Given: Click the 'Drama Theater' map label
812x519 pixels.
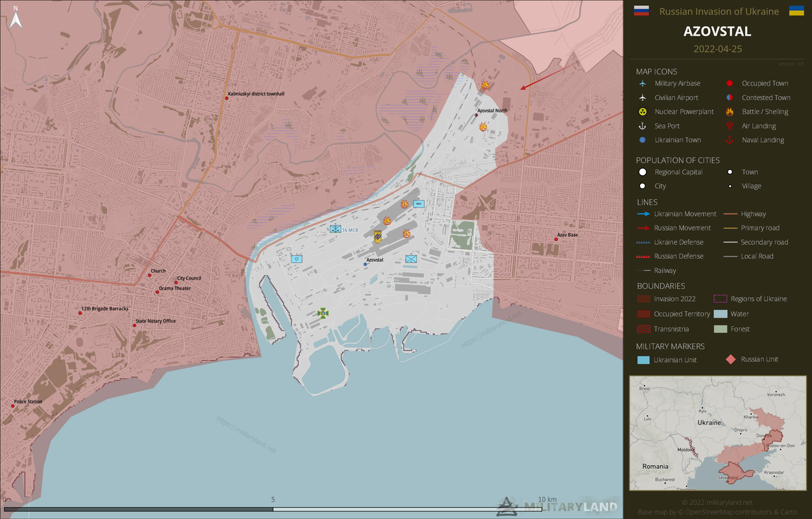Looking at the screenshot, I should pos(175,288).
